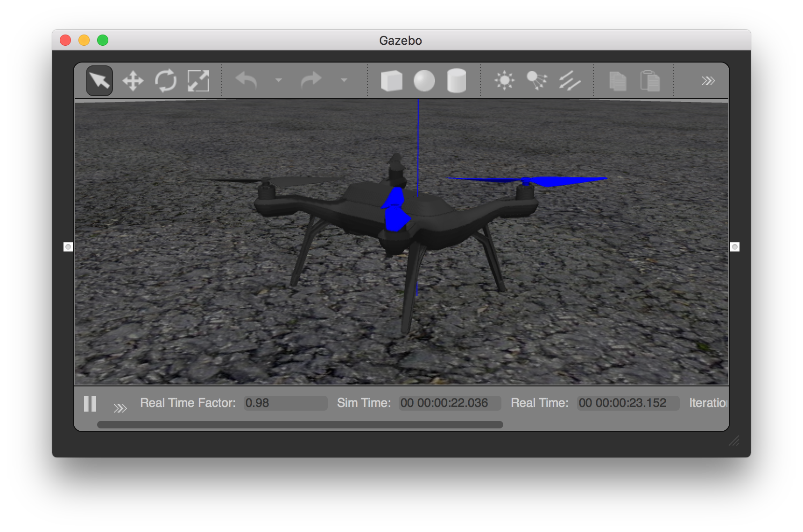Open the left side panel handle
The image size is (803, 532).
tap(68, 247)
